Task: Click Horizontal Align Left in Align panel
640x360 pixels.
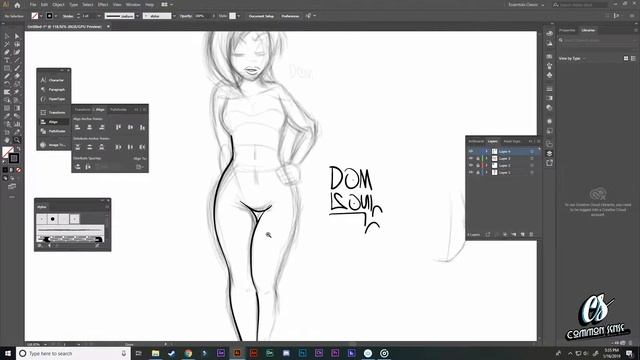Action: click(78, 127)
